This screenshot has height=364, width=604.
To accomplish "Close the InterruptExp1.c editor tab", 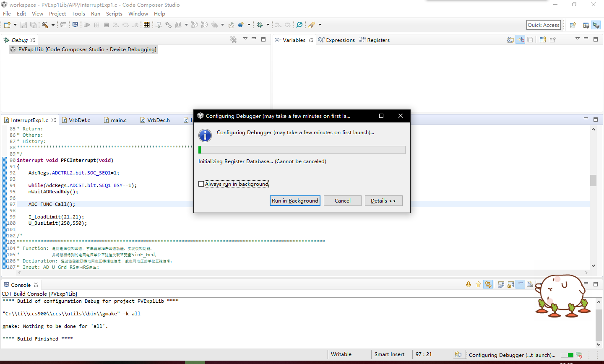I will click(x=54, y=120).
